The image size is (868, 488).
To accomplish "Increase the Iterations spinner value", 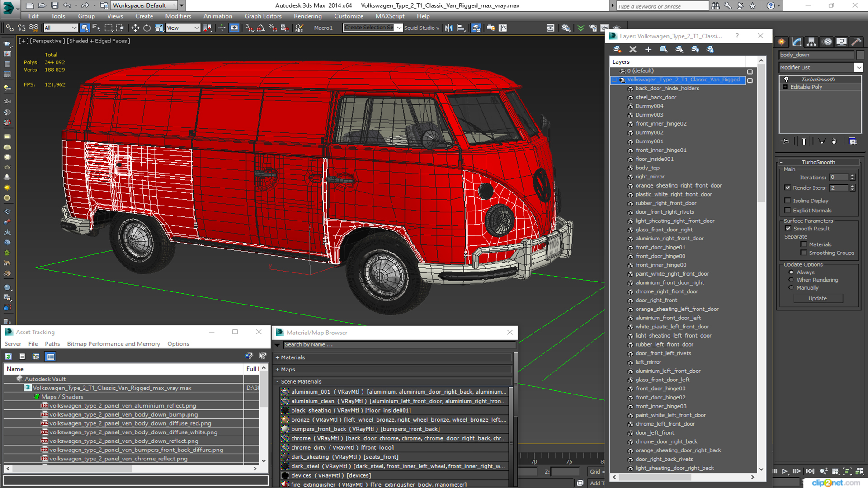I will click(x=852, y=176).
